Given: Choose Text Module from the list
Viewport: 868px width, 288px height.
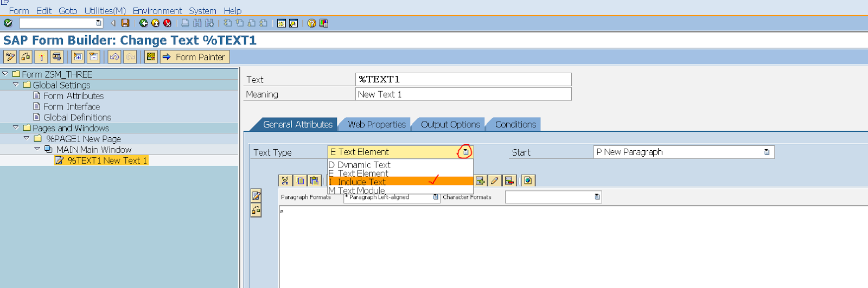Looking at the screenshot, I should [x=401, y=190].
